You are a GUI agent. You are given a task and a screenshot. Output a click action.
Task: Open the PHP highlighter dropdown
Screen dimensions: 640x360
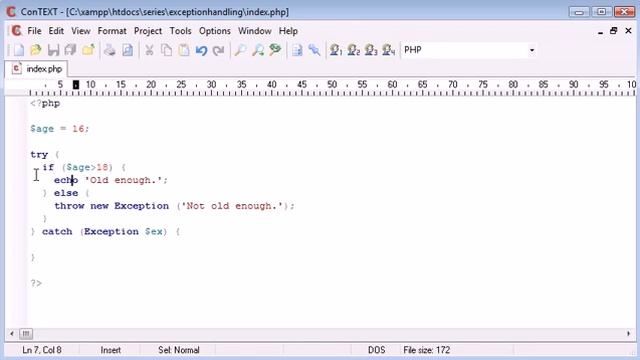coord(531,50)
